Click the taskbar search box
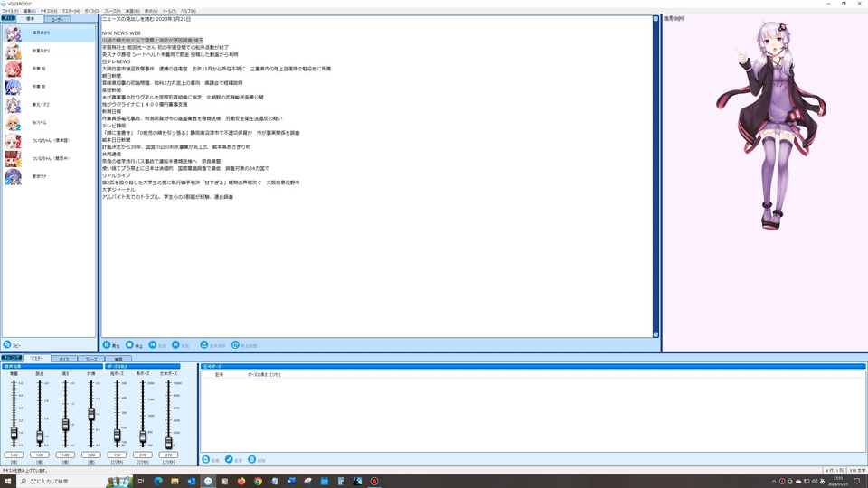The width and height of the screenshot is (868, 488). tap(75, 482)
